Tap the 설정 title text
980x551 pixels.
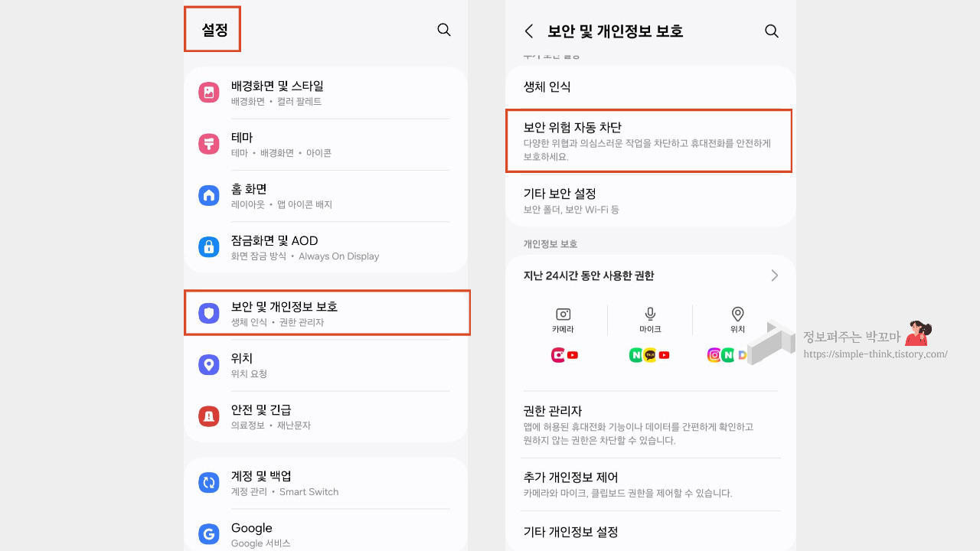click(x=214, y=30)
